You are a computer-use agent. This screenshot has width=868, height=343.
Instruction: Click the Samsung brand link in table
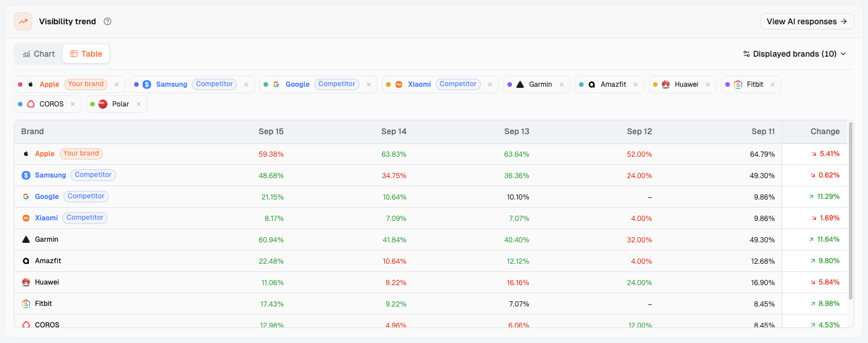point(50,175)
